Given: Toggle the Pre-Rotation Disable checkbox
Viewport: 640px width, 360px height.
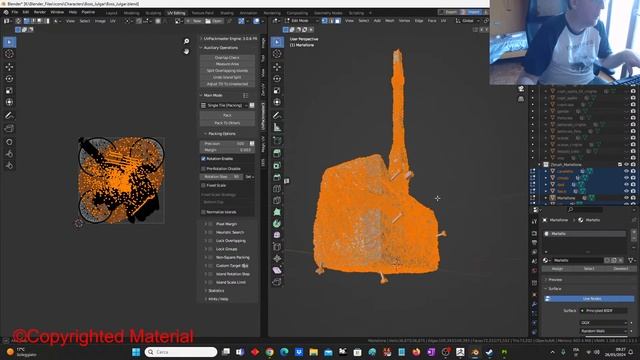Looking at the screenshot, I should (x=203, y=168).
